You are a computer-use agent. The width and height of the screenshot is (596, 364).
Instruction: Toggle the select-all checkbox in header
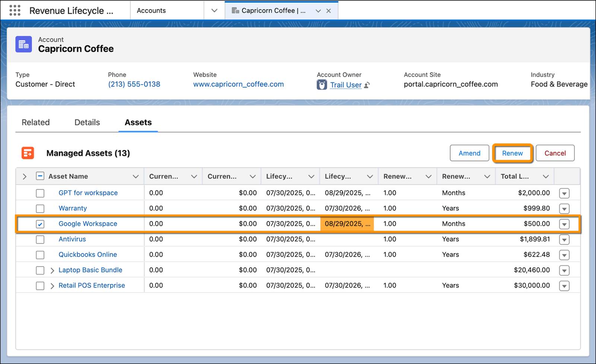[x=40, y=176]
